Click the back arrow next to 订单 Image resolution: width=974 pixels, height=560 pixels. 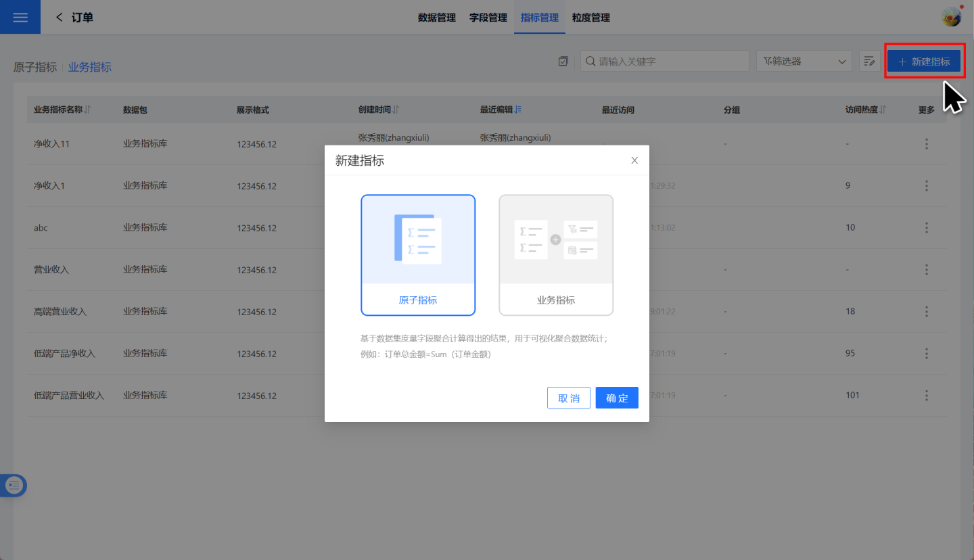(60, 18)
